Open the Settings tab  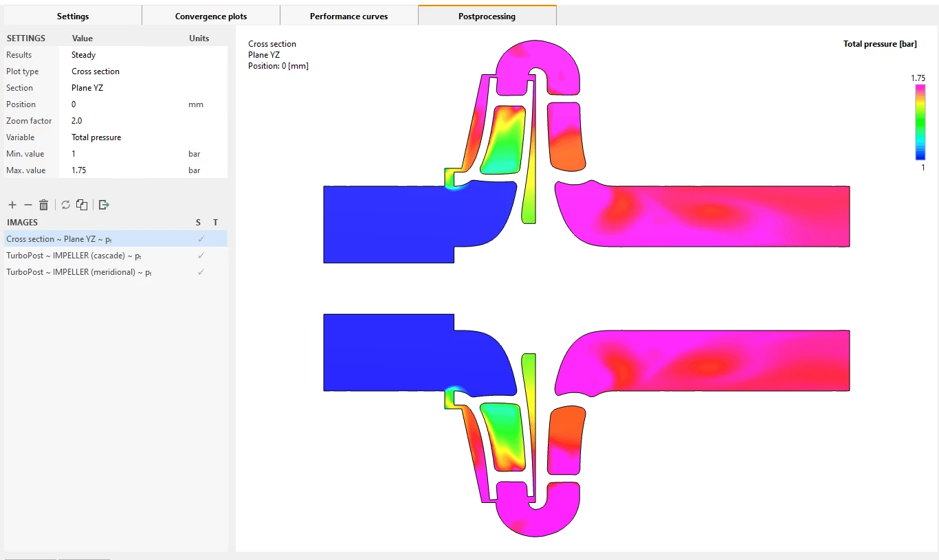(73, 16)
